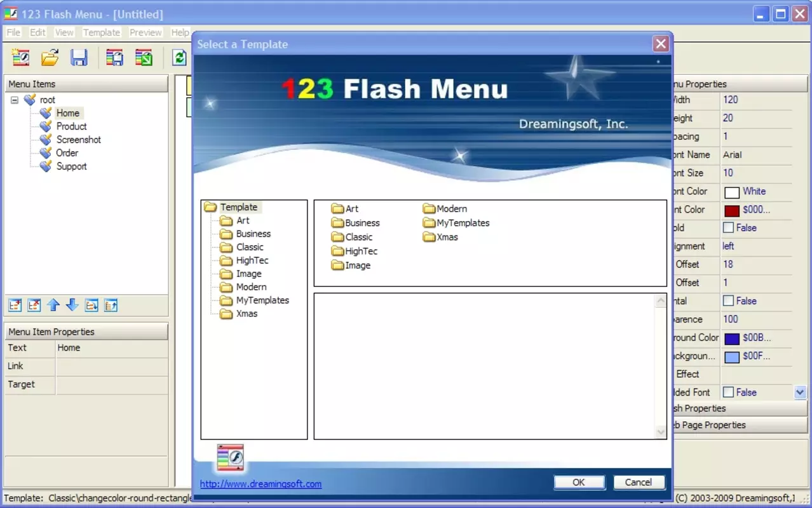Click the Text field containing Home
This screenshot has height=508, width=812.
point(112,348)
